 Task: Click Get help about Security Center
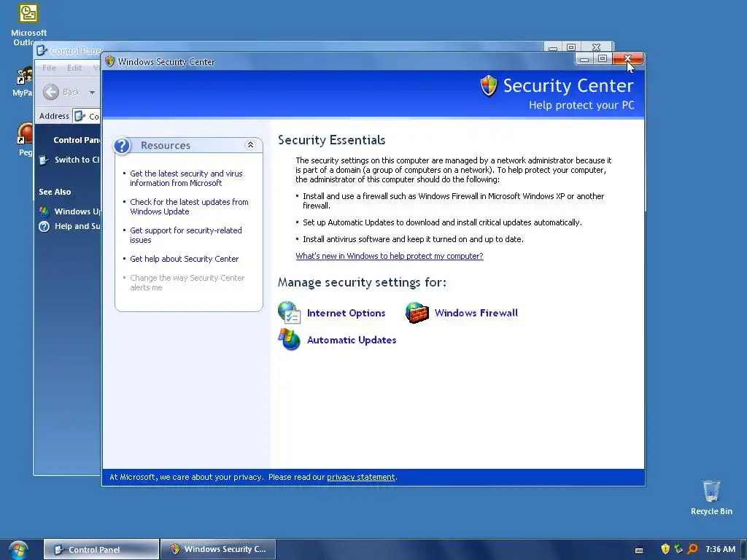pos(185,259)
